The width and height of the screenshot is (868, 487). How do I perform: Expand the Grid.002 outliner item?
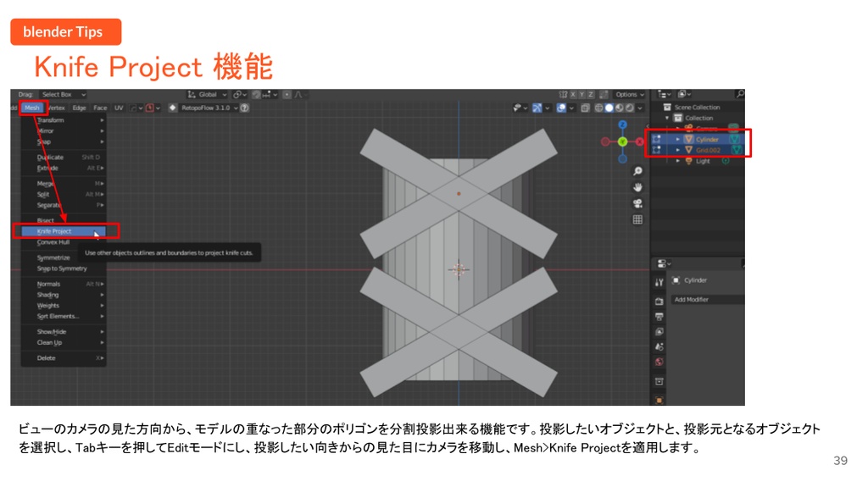pos(677,150)
